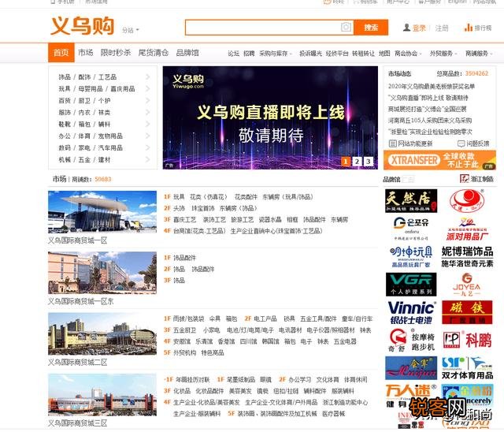Screen dimensions: 504x432
Task: Open the red circular brand logo beside 天然居
Action: click(x=467, y=201)
